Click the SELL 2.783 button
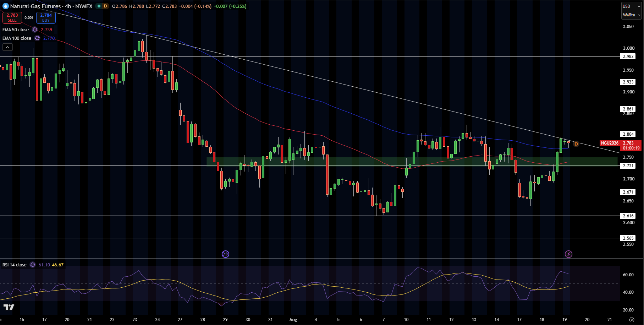This screenshot has width=644, height=325. pyautogui.click(x=12, y=17)
